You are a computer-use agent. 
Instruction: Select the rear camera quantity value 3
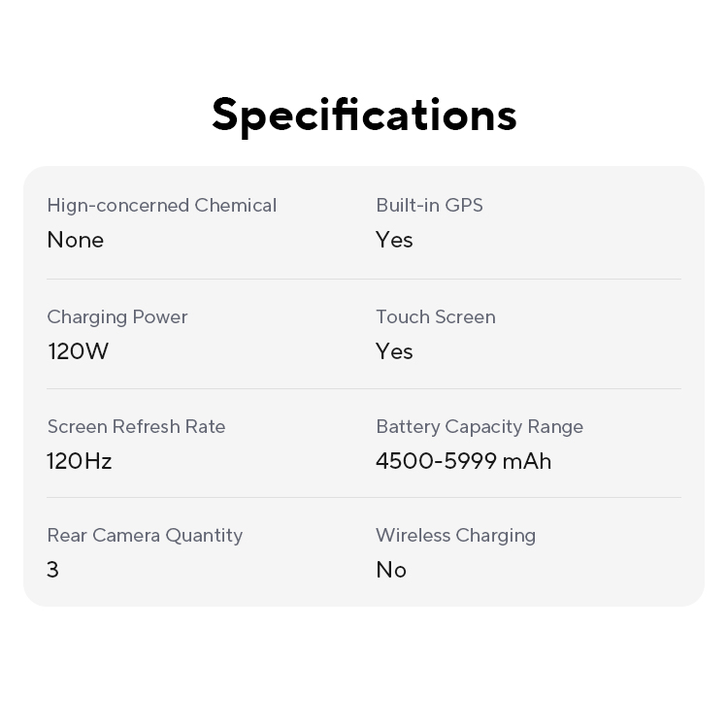tap(52, 570)
